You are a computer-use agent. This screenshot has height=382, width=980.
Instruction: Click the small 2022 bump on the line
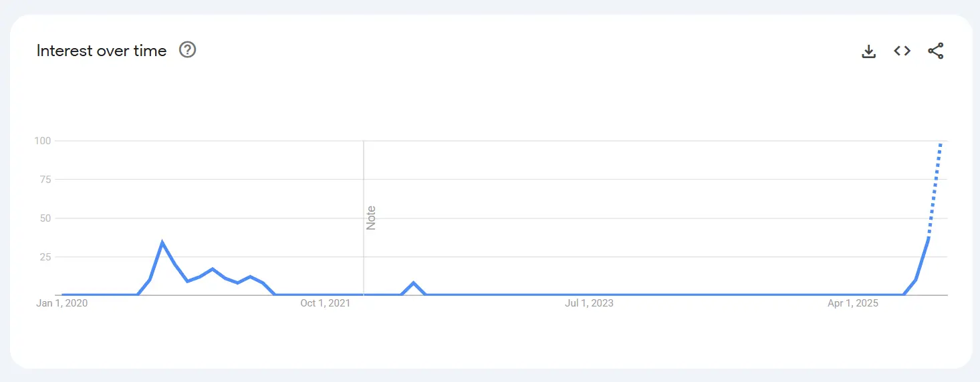[414, 283]
